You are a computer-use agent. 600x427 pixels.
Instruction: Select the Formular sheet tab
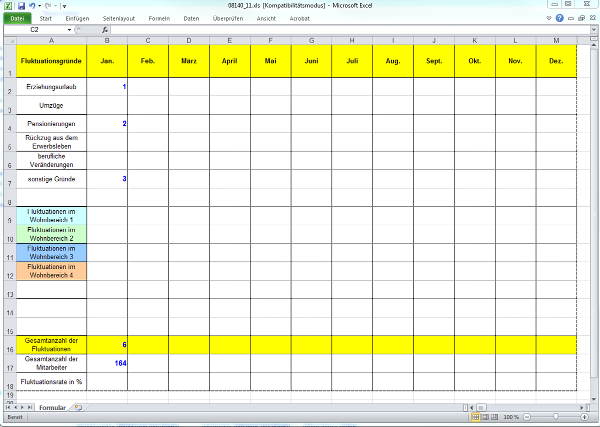pos(53,408)
